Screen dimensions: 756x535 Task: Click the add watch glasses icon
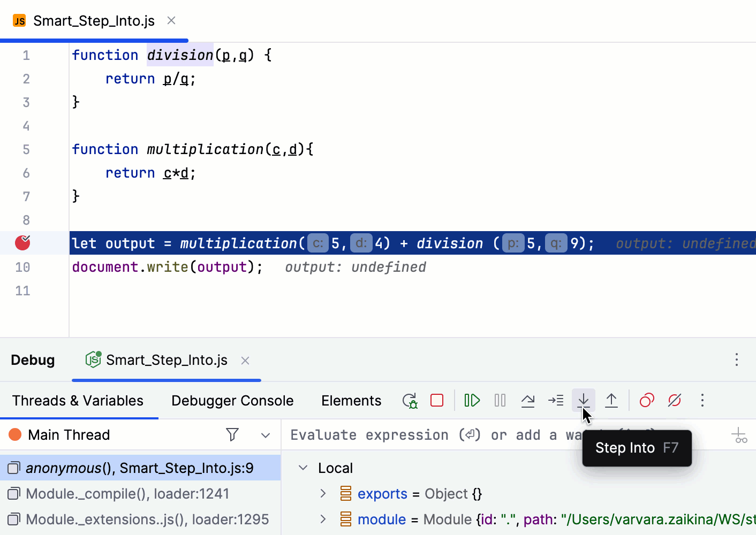739,435
